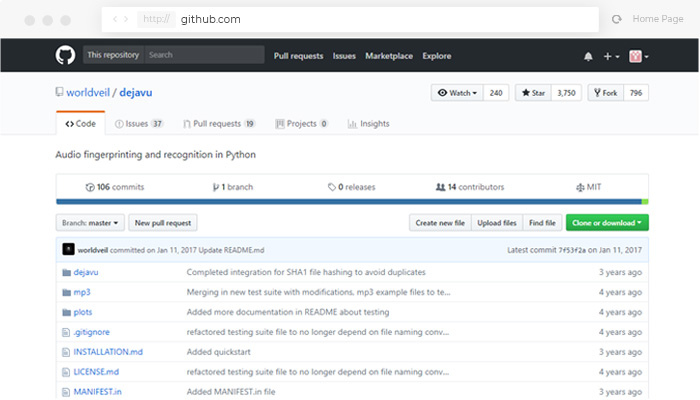Click the language breakdown bar
This screenshot has width=700, height=400.
pos(352,202)
